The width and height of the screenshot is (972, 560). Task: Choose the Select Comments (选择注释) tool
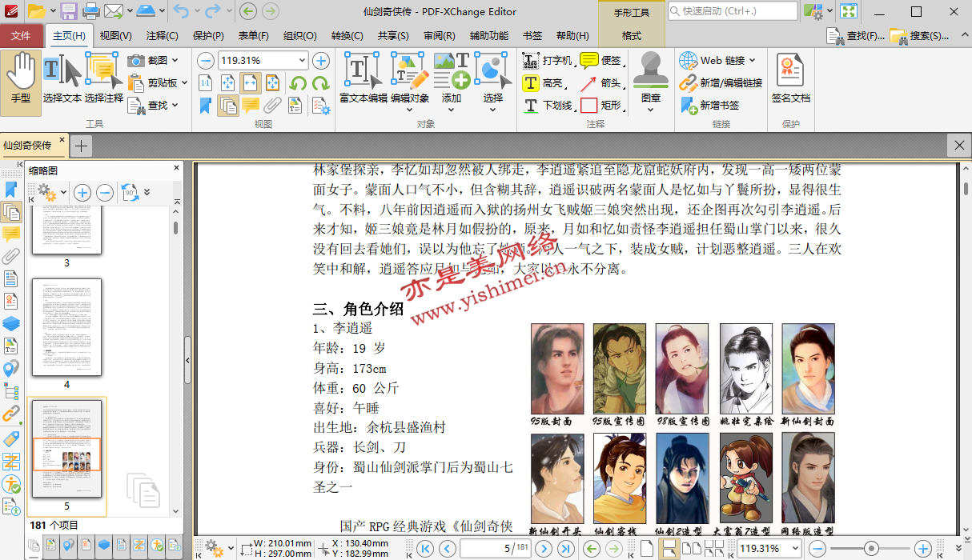104,78
